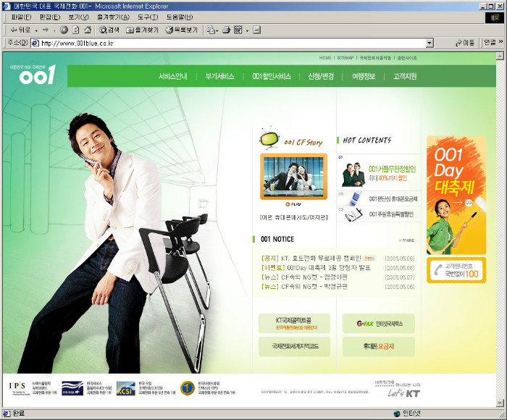Image resolution: width=507 pixels, height=420 pixels.
Task: Go to the home page via the house icon
Action: [x=88, y=30]
